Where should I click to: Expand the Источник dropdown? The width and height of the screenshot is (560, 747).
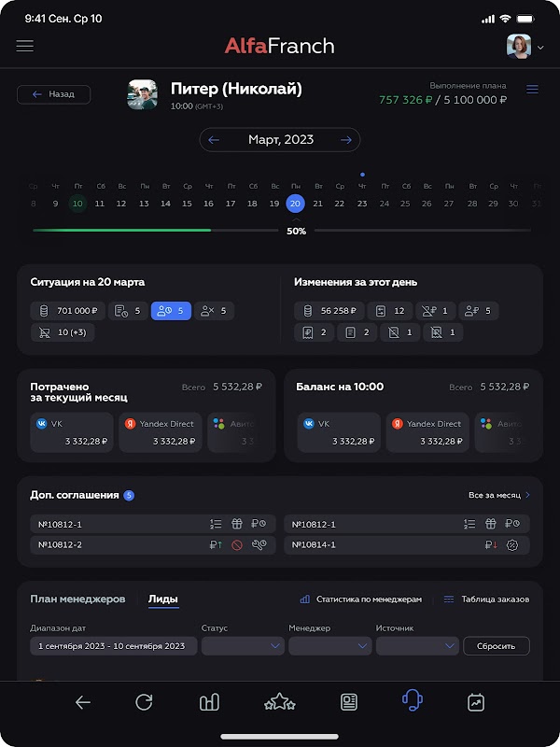[417, 645]
